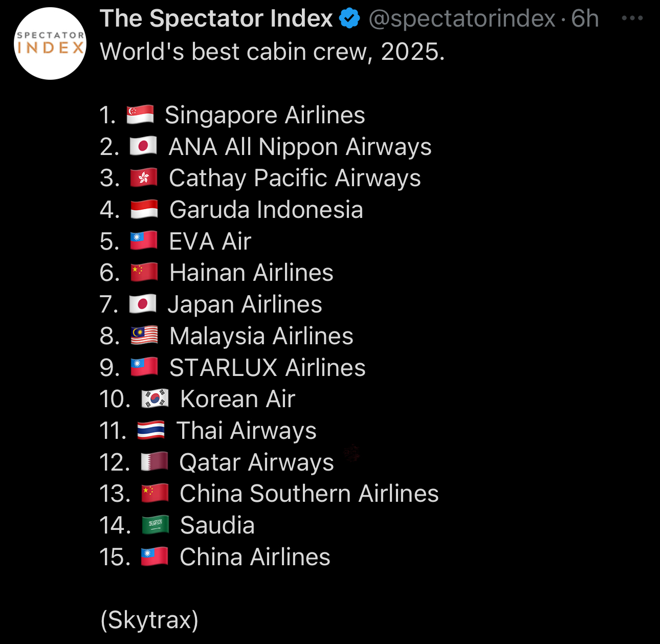Click the Hong Kong flag emoji

click(144, 178)
